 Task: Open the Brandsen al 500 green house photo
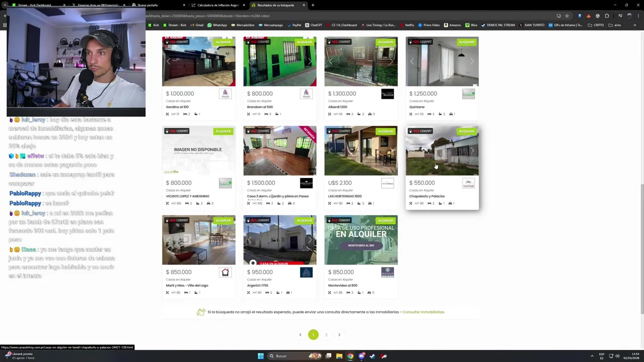pos(280,61)
